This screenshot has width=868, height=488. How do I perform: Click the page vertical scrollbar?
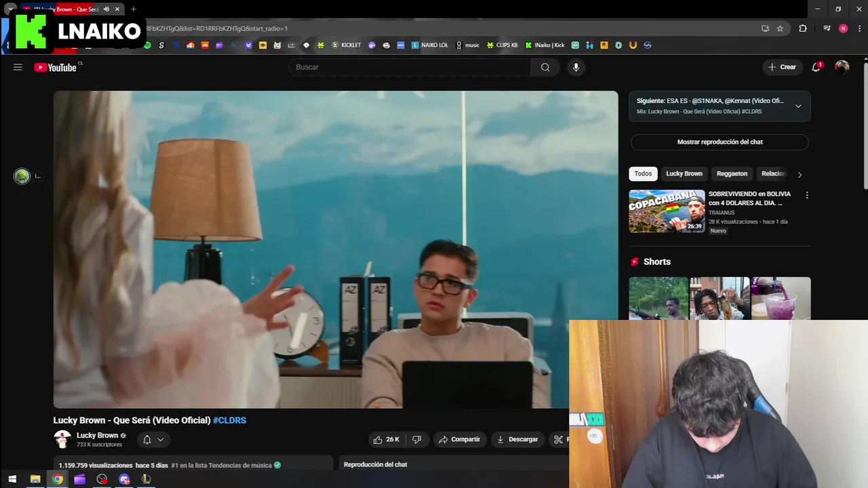click(865, 125)
